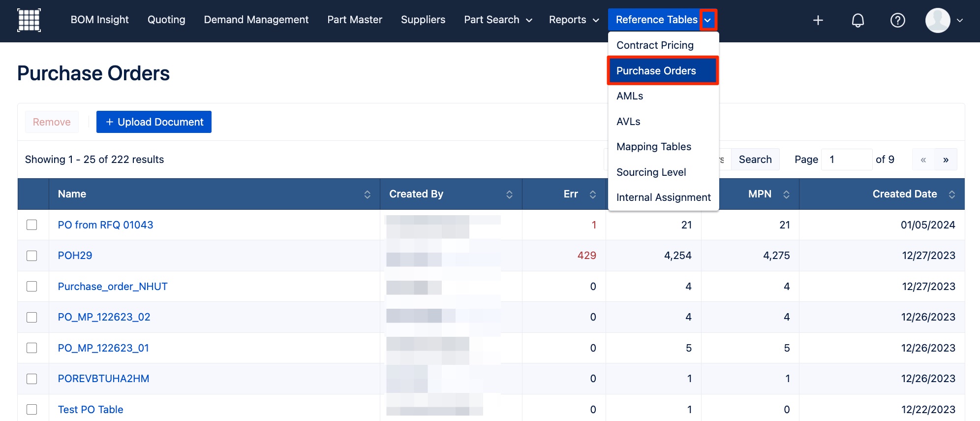980x421 pixels.
Task: Open POREVBTUHA2HM link
Action: pos(103,379)
